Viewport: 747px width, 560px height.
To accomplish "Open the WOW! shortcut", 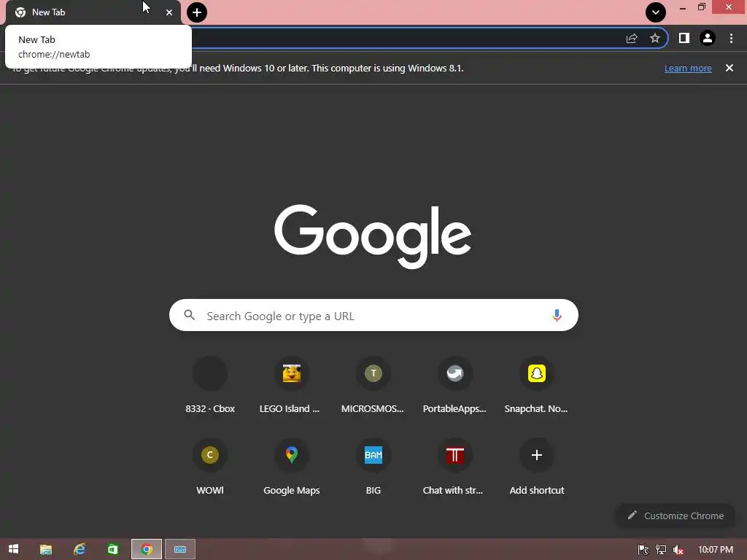I will pyautogui.click(x=210, y=467).
